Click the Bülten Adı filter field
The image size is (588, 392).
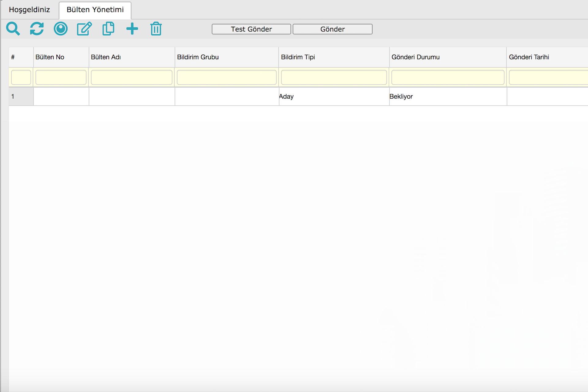[132, 77]
